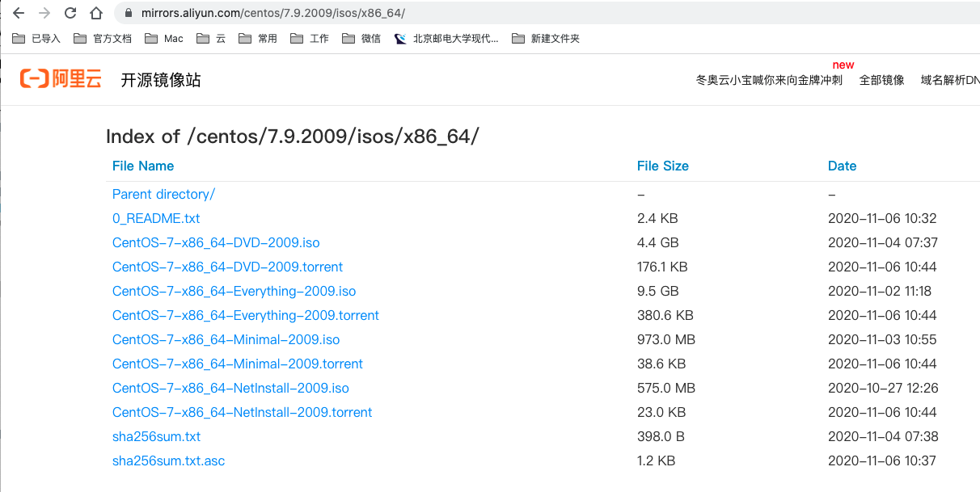Open 0_README.txt file

pos(156,218)
